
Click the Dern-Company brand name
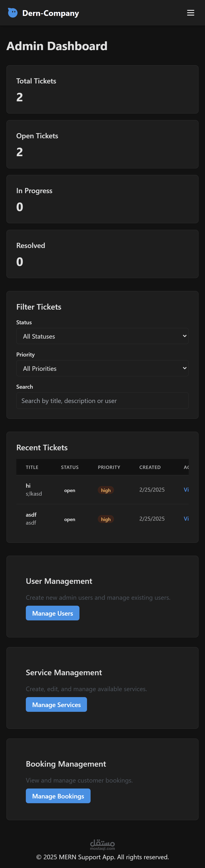click(50, 13)
